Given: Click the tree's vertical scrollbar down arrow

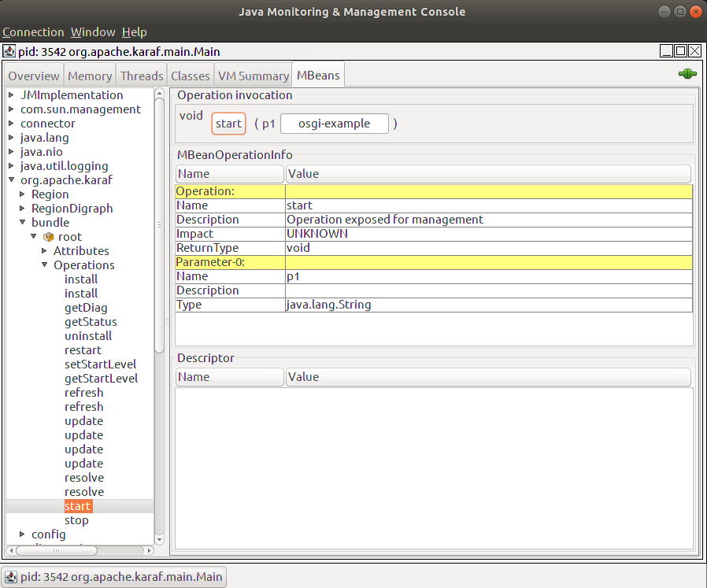Looking at the screenshot, I should pyautogui.click(x=159, y=539).
